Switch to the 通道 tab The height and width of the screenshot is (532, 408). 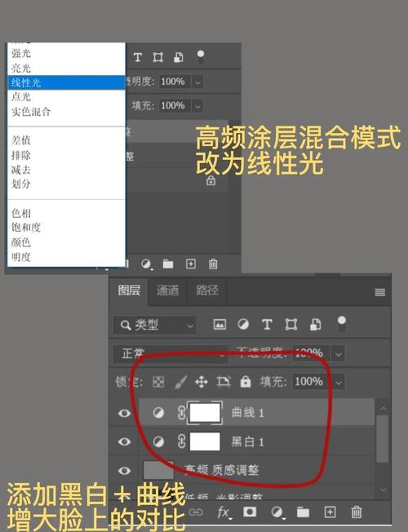[x=167, y=290]
